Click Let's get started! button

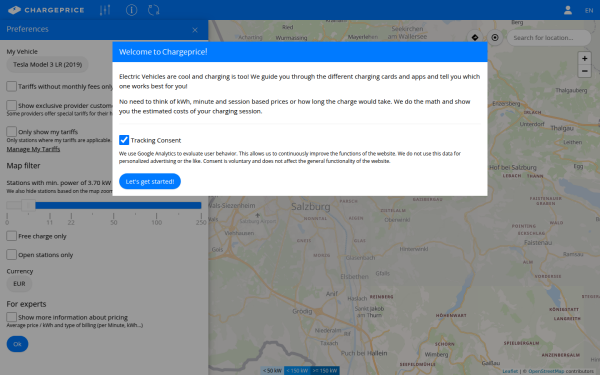point(150,181)
